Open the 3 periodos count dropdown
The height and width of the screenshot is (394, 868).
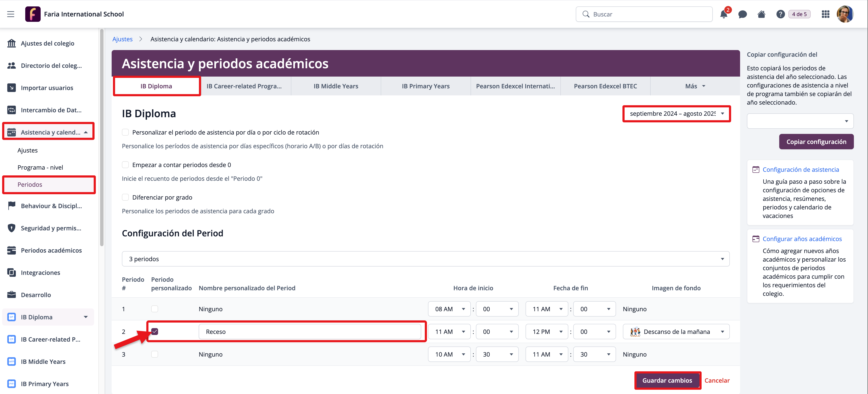(425, 259)
